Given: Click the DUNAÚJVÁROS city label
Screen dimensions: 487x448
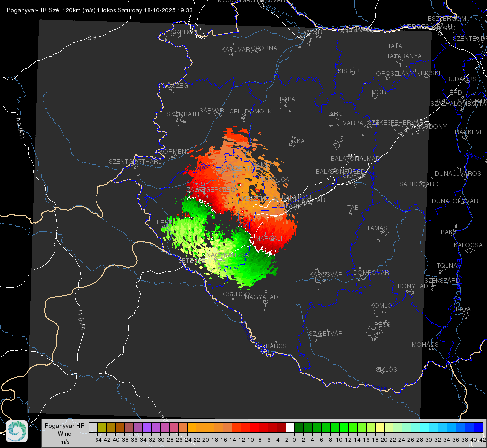Looking at the screenshot, I should click(458, 173).
